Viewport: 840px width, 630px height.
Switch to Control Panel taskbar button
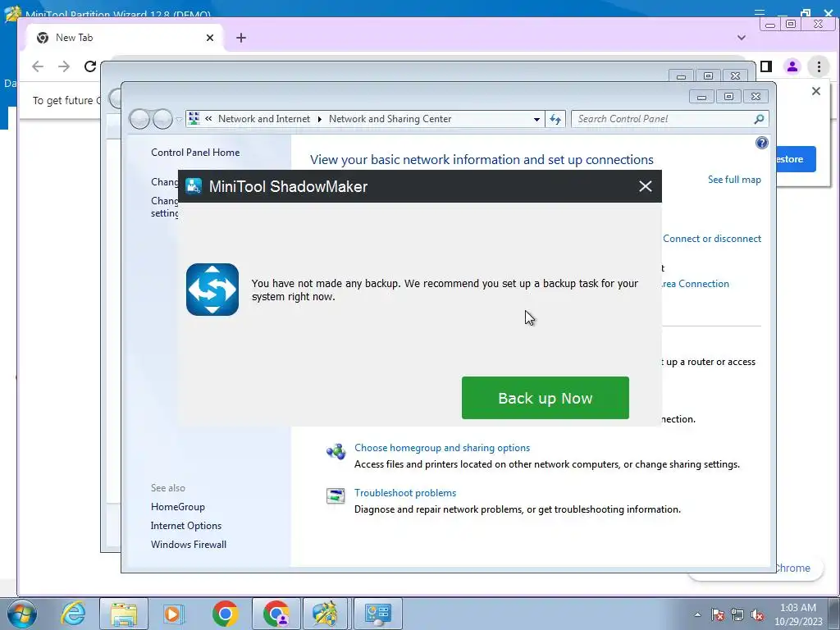pyautogui.click(x=377, y=614)
